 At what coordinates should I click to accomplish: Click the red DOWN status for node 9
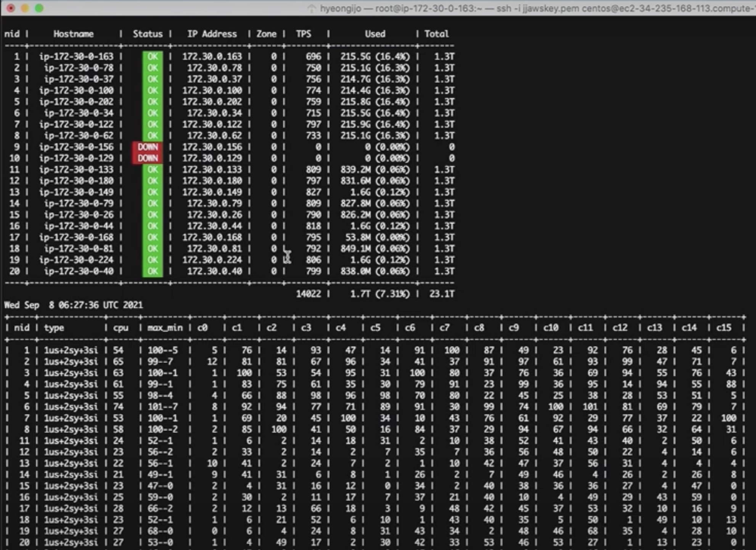[x=148, y=147]
